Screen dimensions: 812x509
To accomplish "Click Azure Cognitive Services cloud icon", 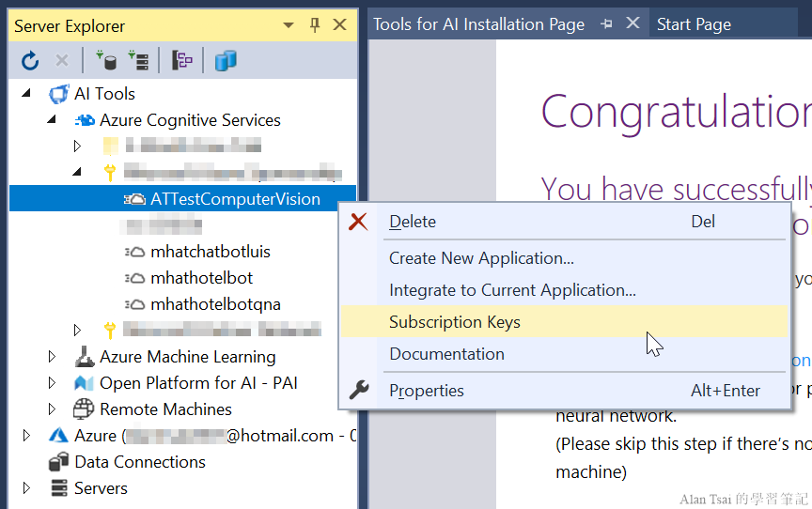I will tap(85, 120).
